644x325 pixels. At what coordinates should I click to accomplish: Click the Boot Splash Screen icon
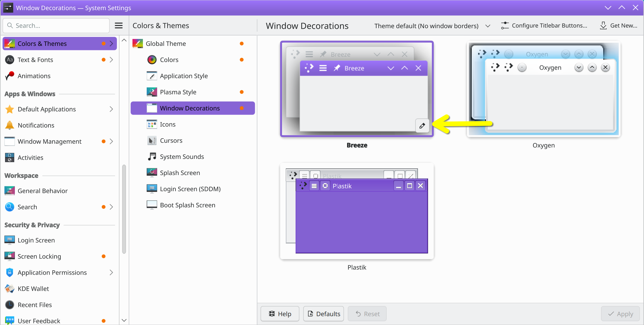tap(152, 205)
